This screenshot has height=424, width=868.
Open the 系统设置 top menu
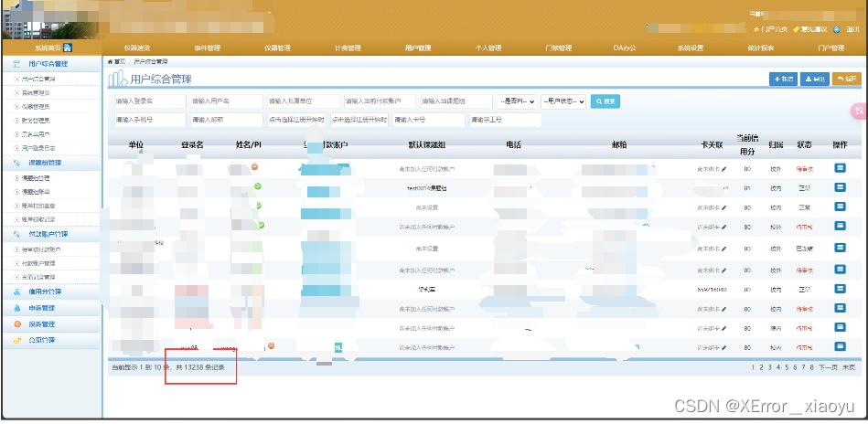pos(691,48)
